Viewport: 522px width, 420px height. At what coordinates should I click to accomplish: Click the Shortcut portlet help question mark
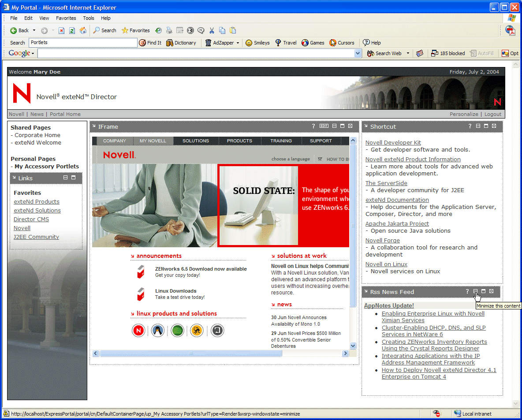coord(470,126)
